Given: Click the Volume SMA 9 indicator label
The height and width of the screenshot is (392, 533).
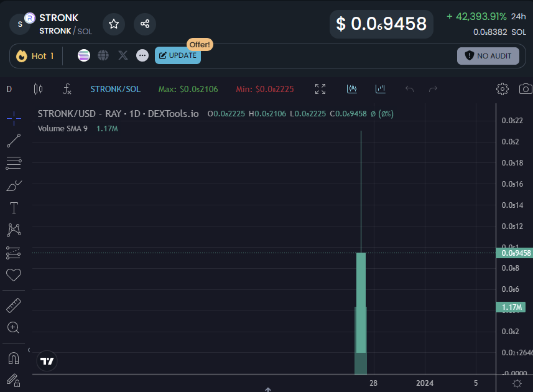Looking at the screenshot, I should [x=63, y=129].
